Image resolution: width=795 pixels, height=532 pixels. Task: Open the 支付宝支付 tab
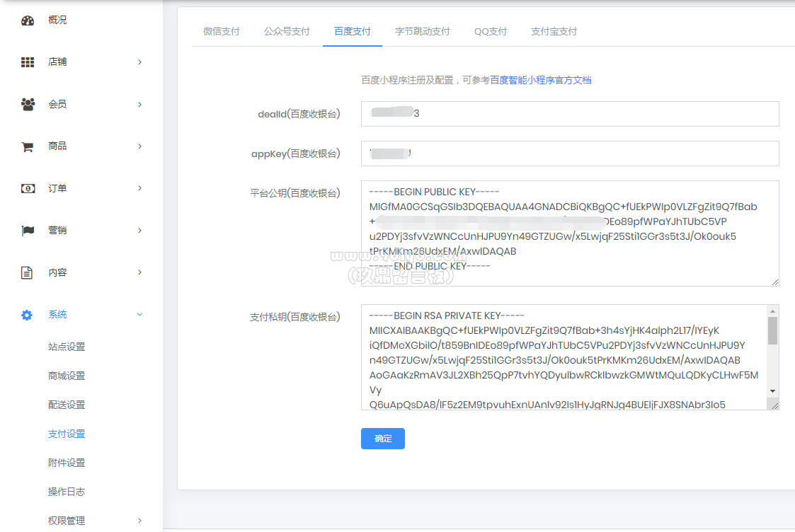[554, 31]
